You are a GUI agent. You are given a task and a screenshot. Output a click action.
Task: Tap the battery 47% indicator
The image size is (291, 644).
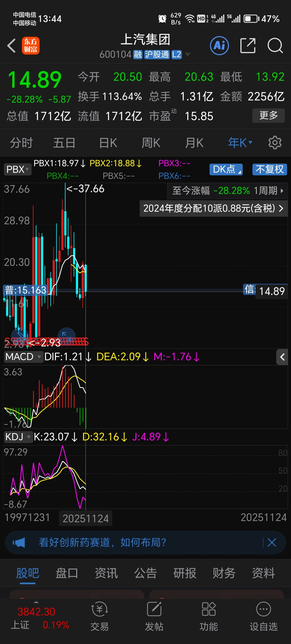click(x=261, y=19)
